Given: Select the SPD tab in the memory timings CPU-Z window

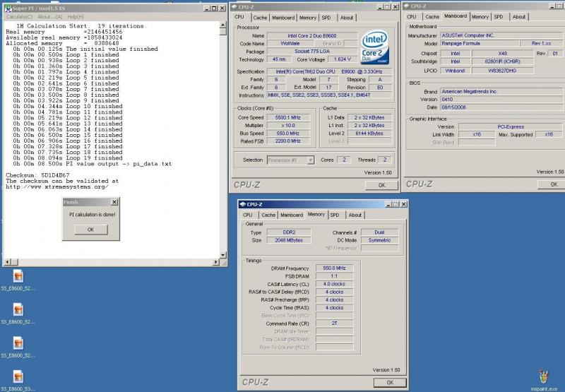Looking at the screenshot, I should pyautogui.click(x=335, y=215).
